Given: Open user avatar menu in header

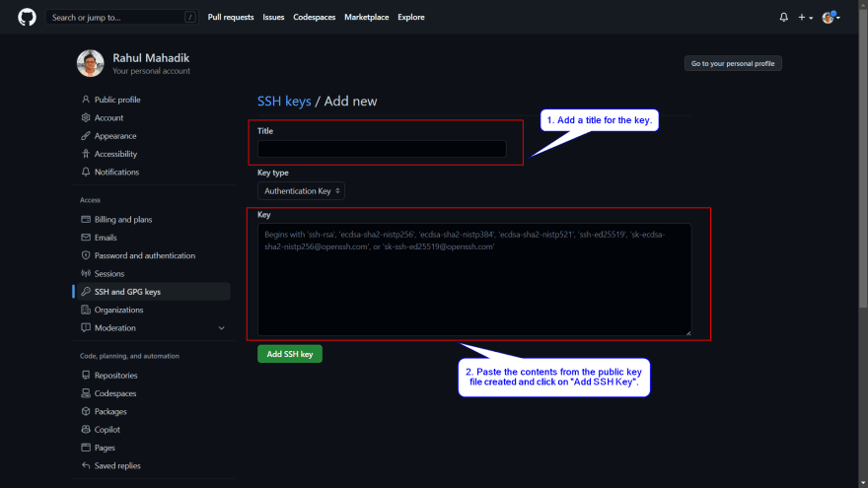Looking at the screenshot, I should pyautogui.click(x=831, y=17).
